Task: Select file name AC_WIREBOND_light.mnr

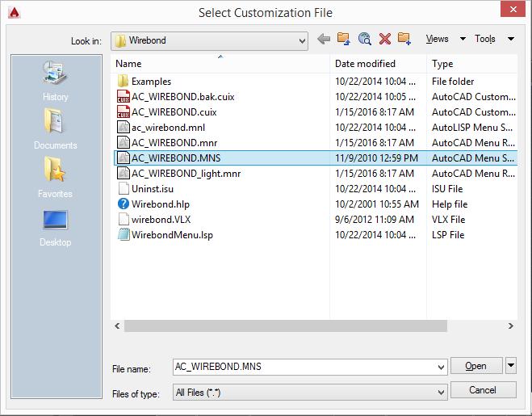Action: pyautogui.click(x=186, y=174)
